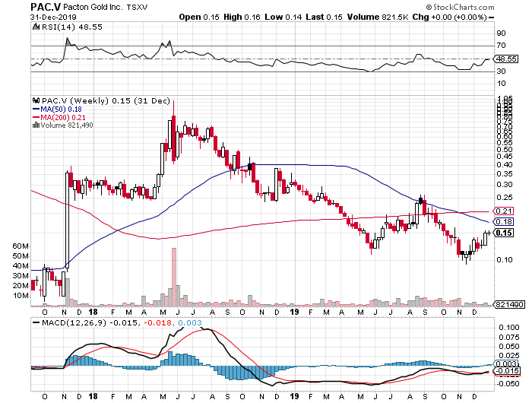532x403 pixels.
Task: Click the 48.55 RSI value flag
Action: [x=506, y=59]
